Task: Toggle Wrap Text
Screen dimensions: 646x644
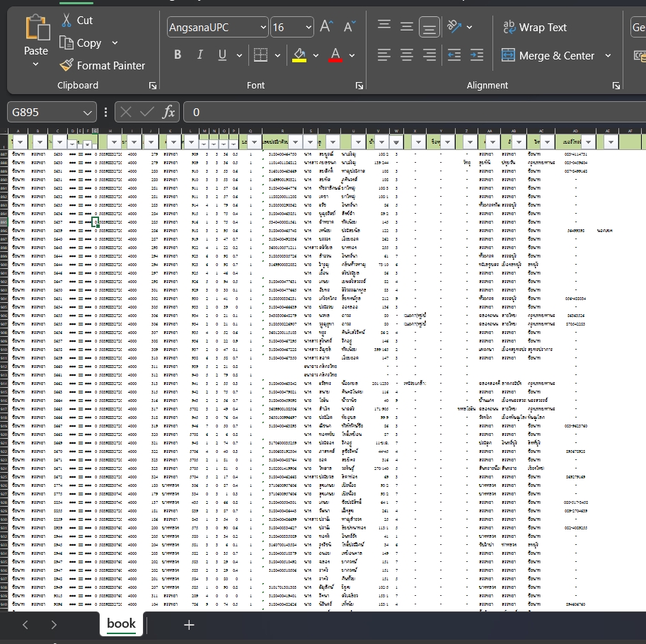Action: pyautogui.click(x=534, y=27)
